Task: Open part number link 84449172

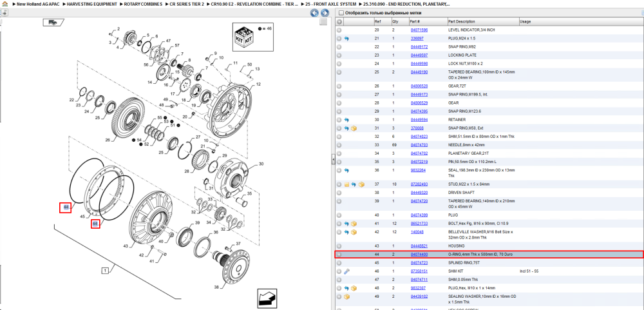Action: (419, 47)
